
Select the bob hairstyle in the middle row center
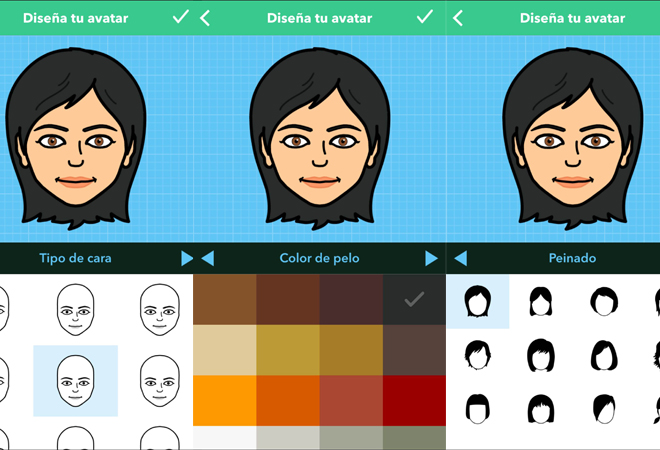541,354
